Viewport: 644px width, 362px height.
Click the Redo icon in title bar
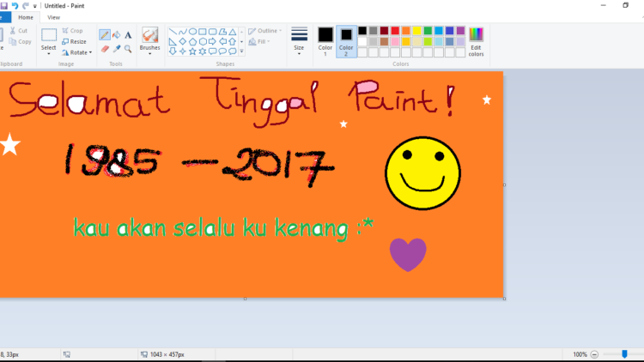click(26, 6)
